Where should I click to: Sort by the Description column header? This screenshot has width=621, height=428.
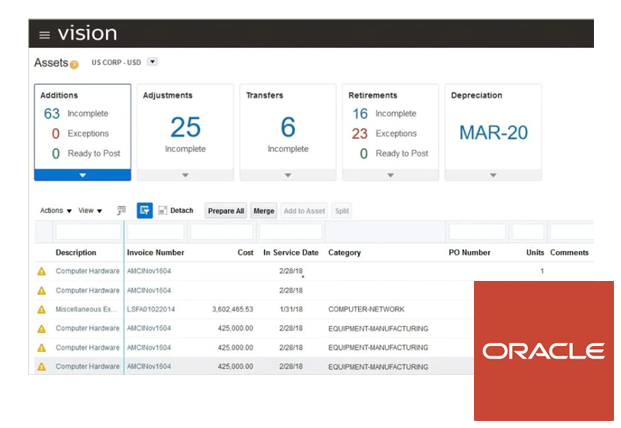(76, 253)
